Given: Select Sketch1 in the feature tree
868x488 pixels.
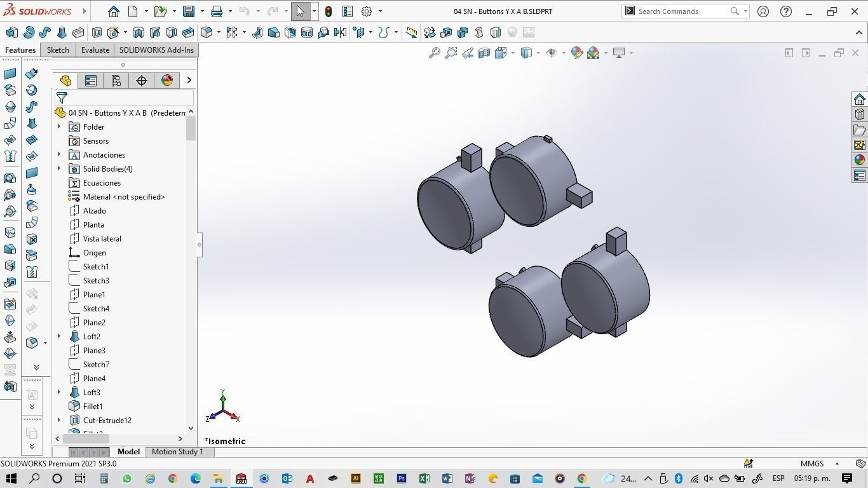Looking at the screenshot, I should 95,267.
